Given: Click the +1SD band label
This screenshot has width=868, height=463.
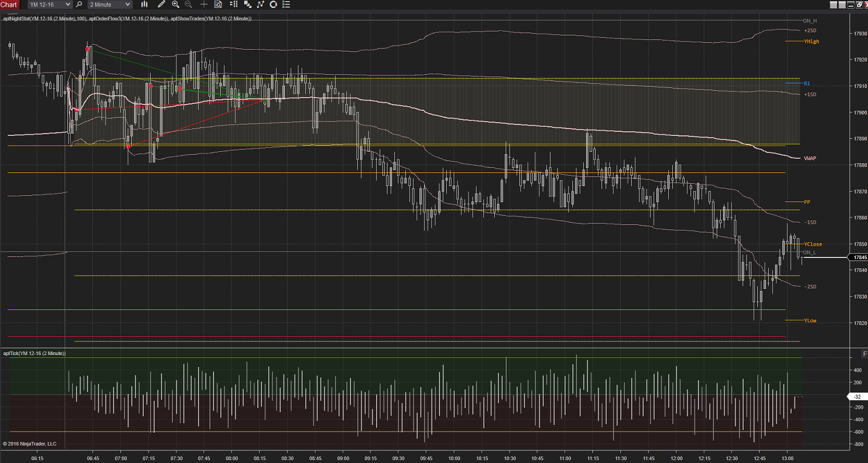Looking at the screenshot, I should point(810,94).
